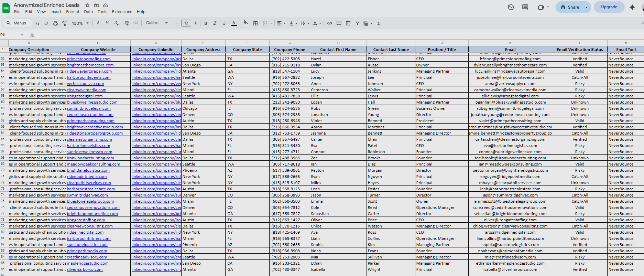Insert a comment from toolbar

[x=339, y=23]
